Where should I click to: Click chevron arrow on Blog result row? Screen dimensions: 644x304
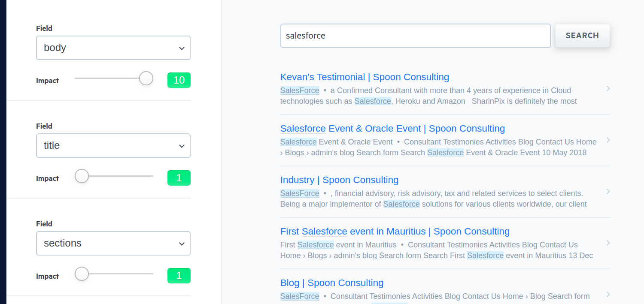click(608, 294)
